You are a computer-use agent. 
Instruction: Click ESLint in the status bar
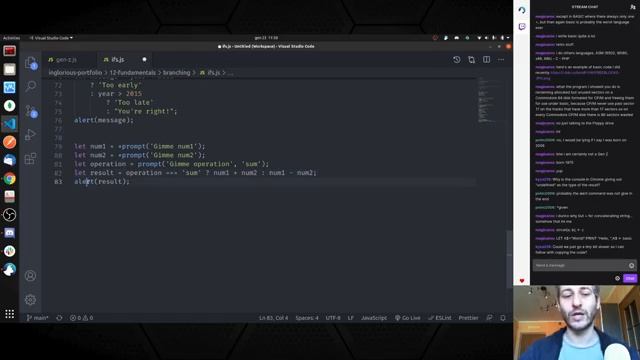[440, 318]
